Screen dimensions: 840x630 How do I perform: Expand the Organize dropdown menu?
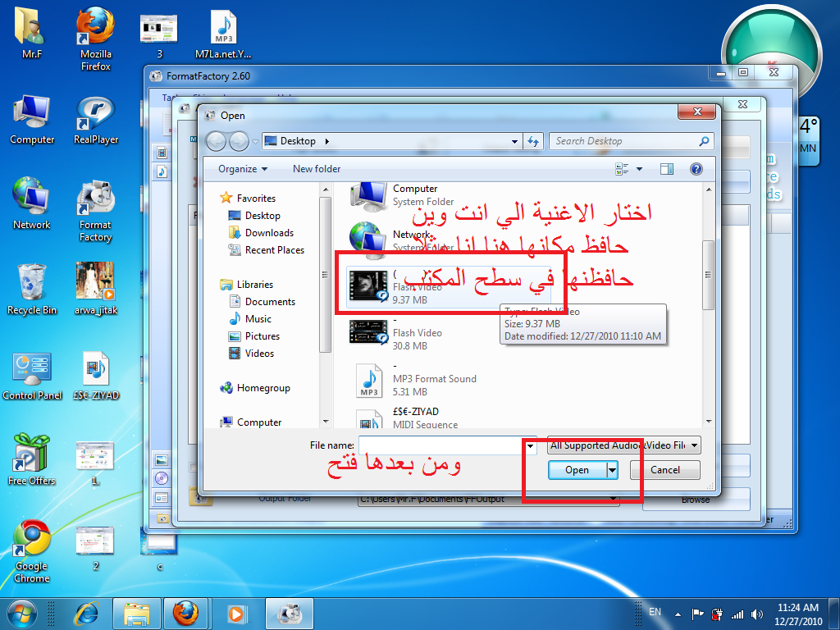tap(243, 169)
